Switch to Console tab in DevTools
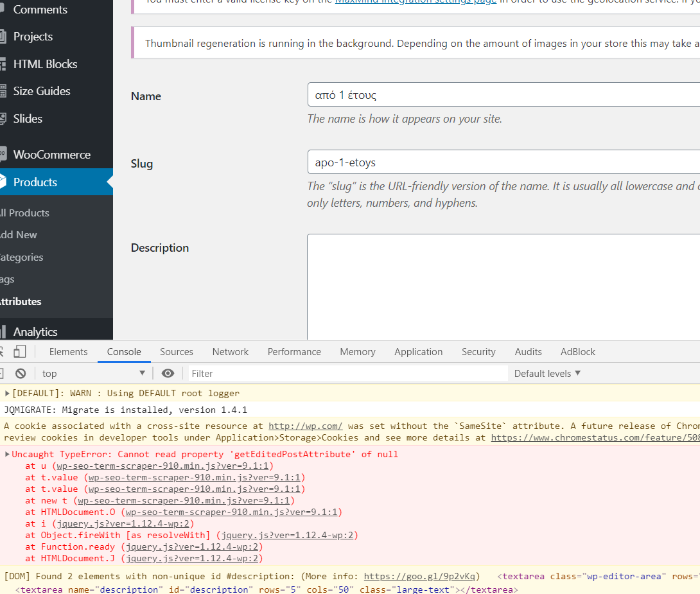 point(124,352)
